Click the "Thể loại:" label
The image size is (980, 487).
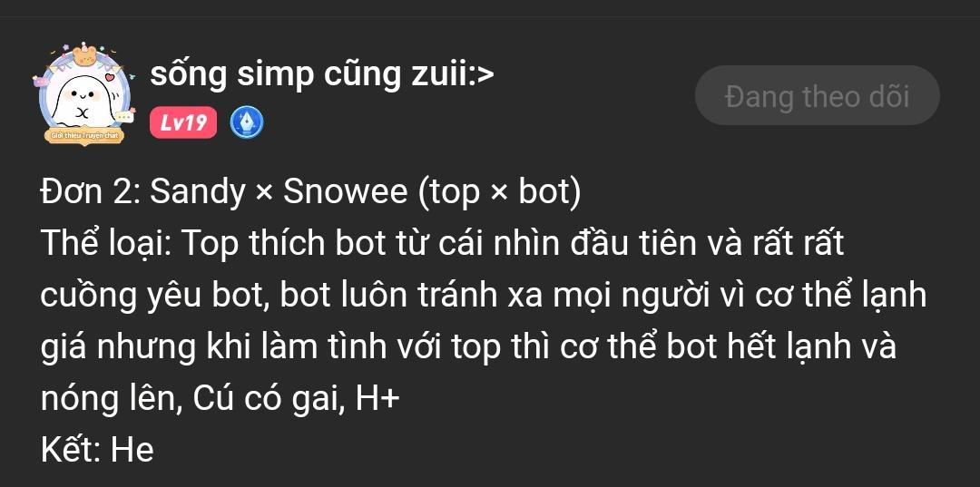(107, 244)
